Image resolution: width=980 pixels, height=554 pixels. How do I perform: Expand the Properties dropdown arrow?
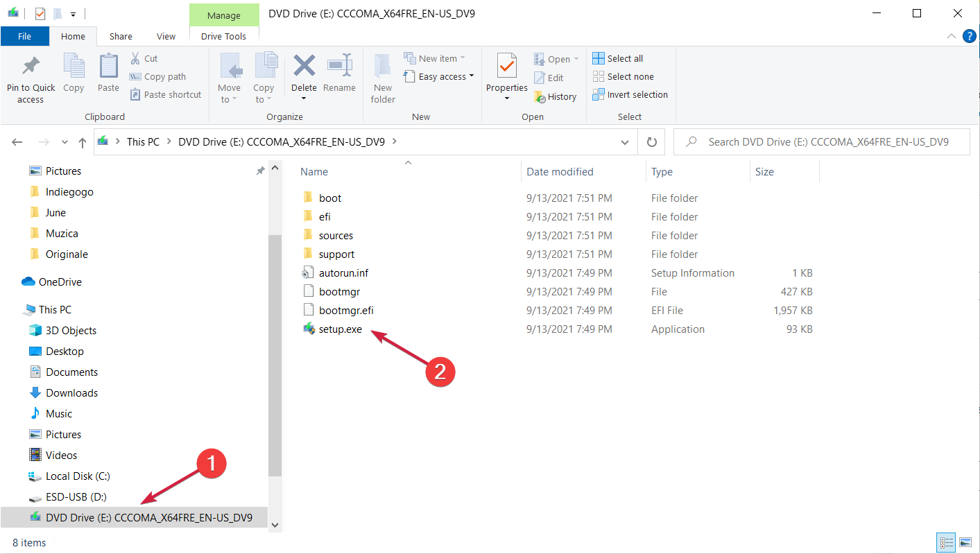[507, 98]
